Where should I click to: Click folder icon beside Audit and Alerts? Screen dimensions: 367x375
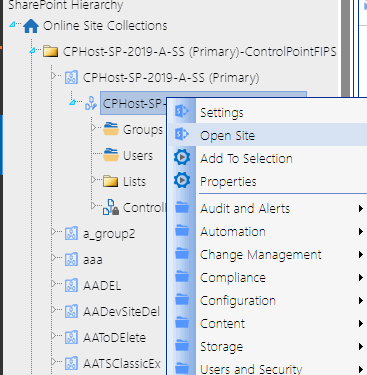182,208
